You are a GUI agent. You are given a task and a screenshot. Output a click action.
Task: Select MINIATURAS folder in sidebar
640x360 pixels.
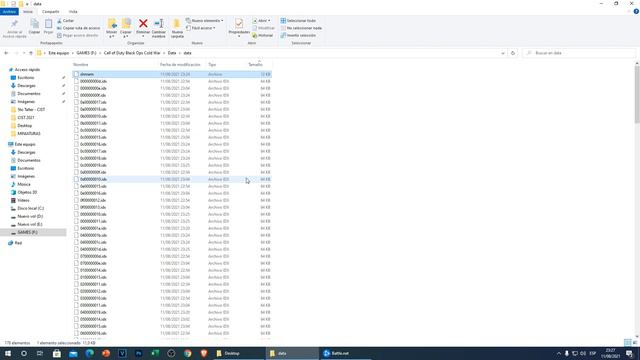click(x=29, y=133)
